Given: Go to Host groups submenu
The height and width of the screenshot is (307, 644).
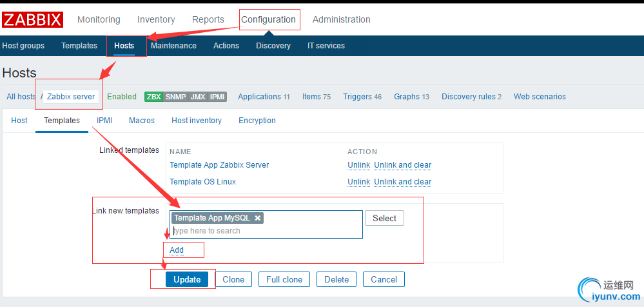Looking at the screenshot, I should [x=23, y=46].
